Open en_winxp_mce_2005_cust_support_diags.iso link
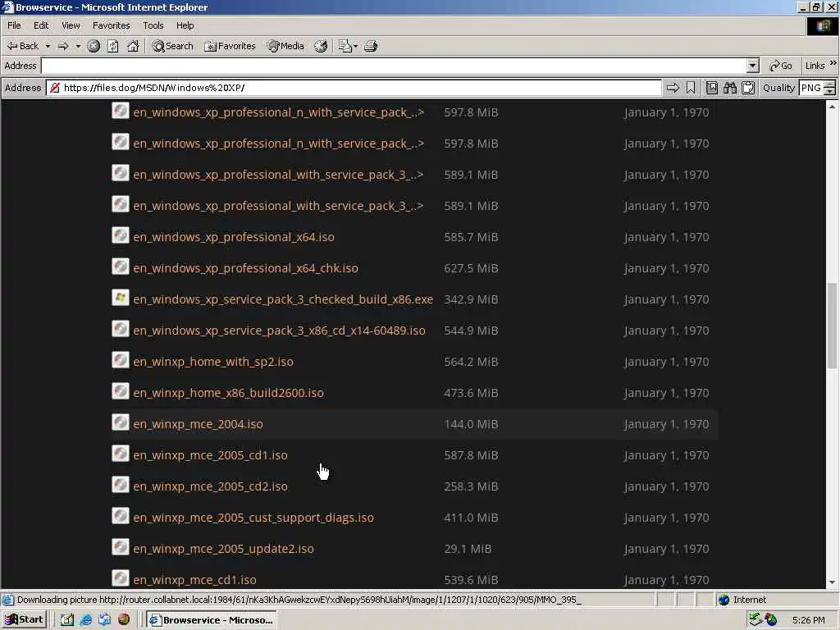 [x=253, y=518]
